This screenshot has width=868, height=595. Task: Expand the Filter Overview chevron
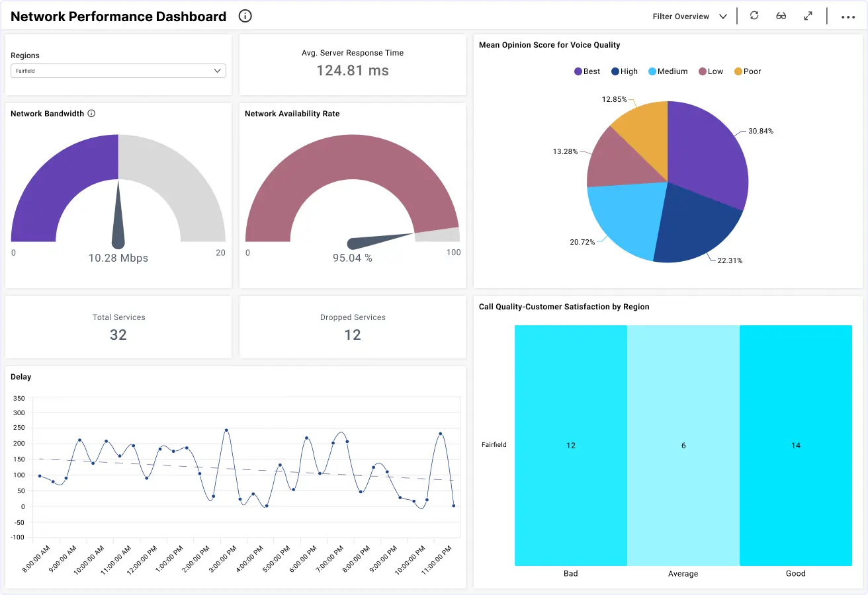(723, 17)
